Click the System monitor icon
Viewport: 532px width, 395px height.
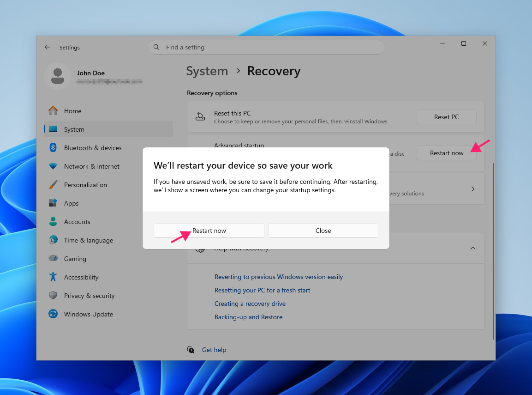[53, 129]
